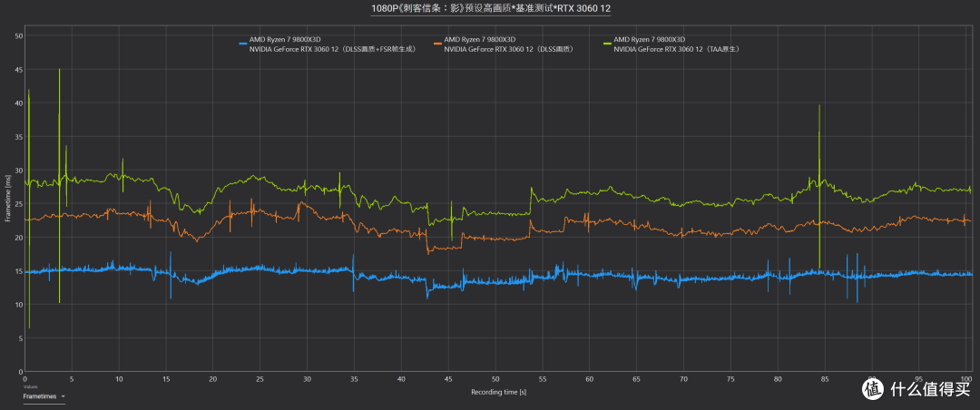Click the 25 tick on the recording time axis
The image size is (980, 410).
click(x=260, y=379)
